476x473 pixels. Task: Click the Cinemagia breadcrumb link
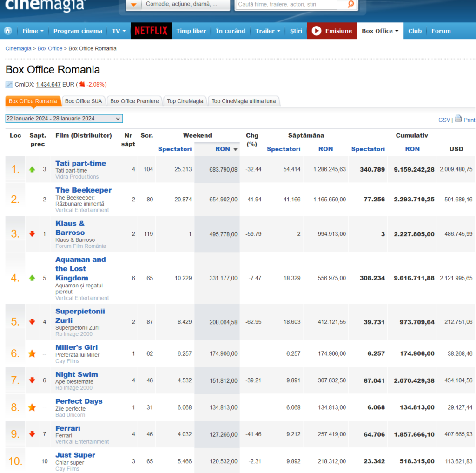coord(18,49)
